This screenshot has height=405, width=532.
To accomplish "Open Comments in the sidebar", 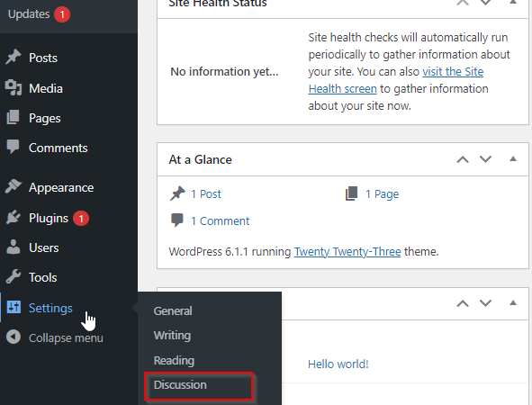I will [58, 148].
